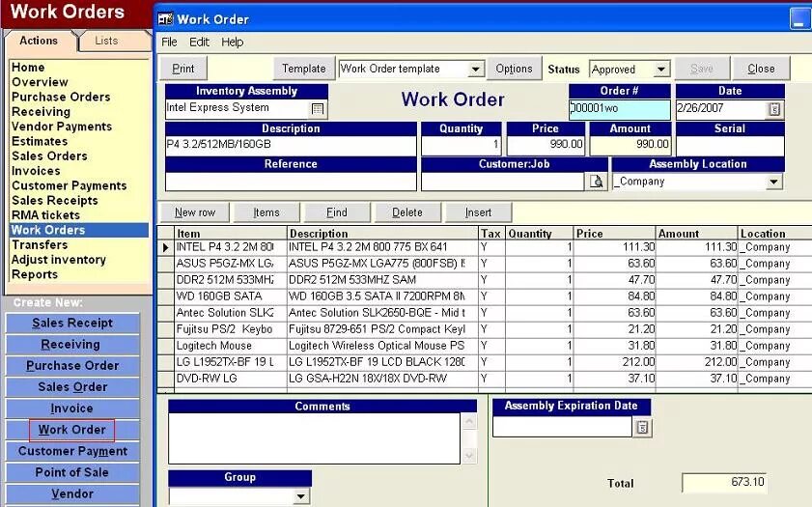Create a new Customer Payment
The image size is (812, 507).
72,451
